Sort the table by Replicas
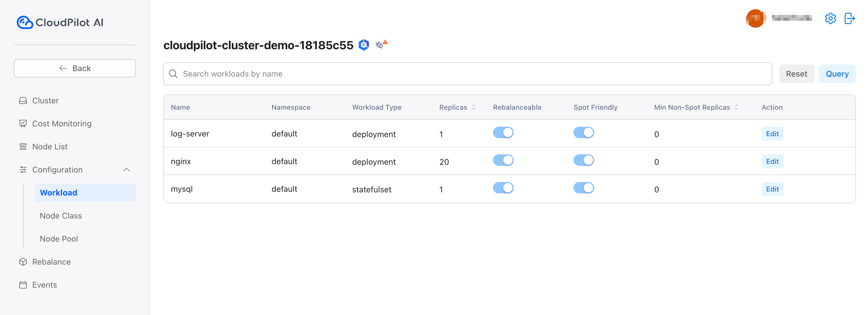The image size is (868, 315). [474, 107]
